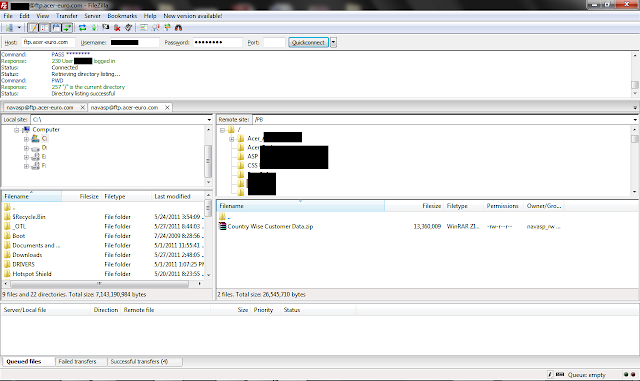Click the Host input field
The image size is (640, 381).
(48, 42)
